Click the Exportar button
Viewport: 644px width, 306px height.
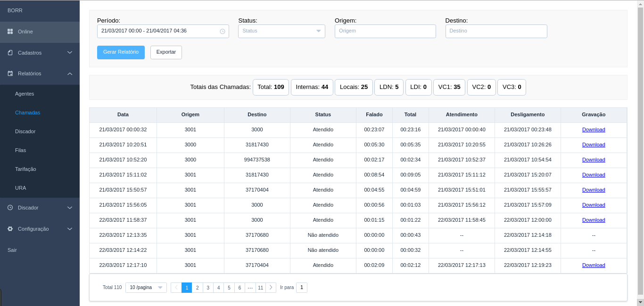pos(166,52)
